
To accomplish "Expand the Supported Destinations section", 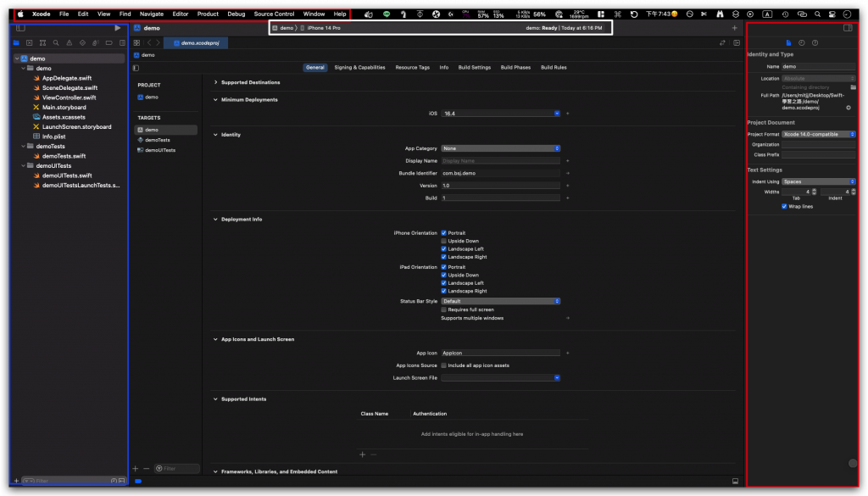I will (x=215, y=82).
